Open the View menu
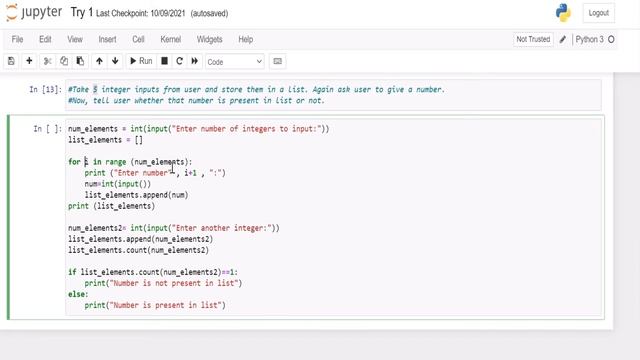Viewport: 640px width, 360px height. 75,39
